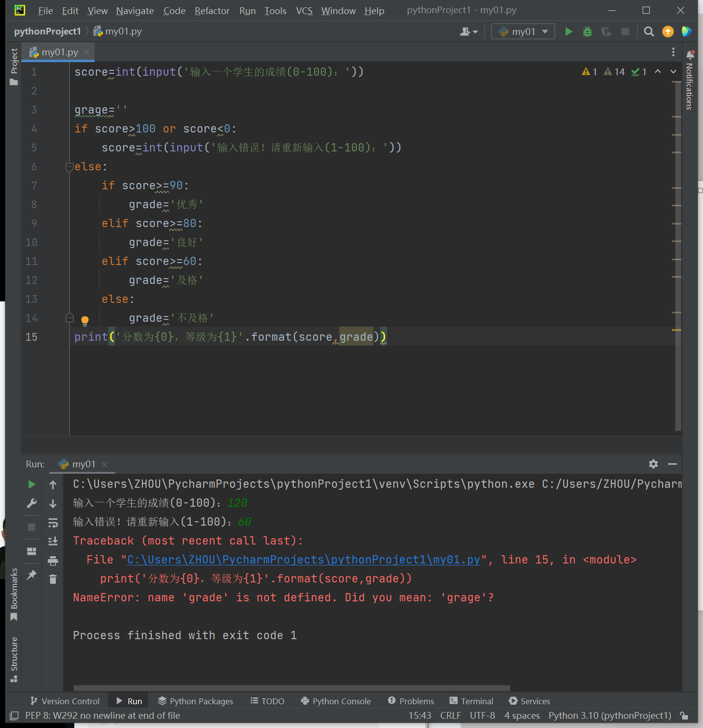
Task: Open my01 run configuration dropdown
Action: click(523, 32)
